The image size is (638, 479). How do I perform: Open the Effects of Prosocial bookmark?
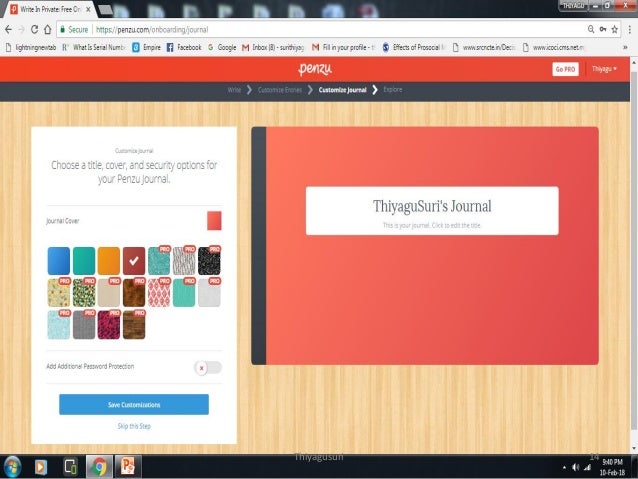click(415, 47)
